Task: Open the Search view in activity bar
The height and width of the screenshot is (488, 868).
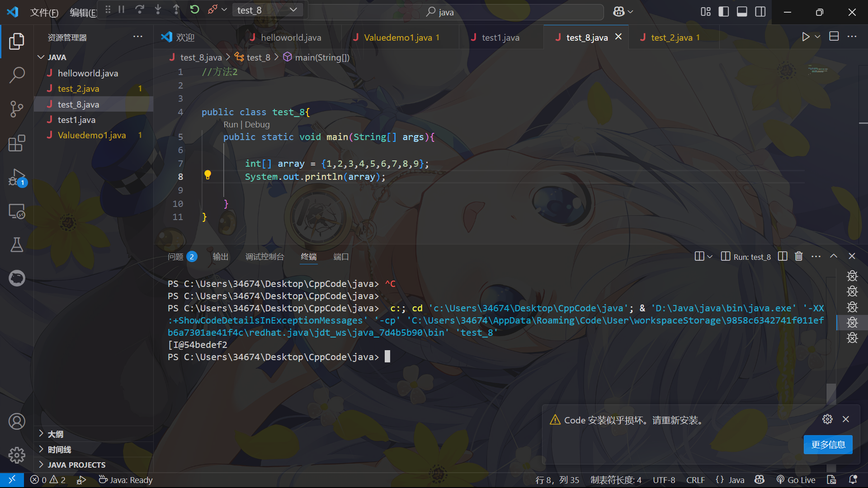Action: click(x=17, y=75)
